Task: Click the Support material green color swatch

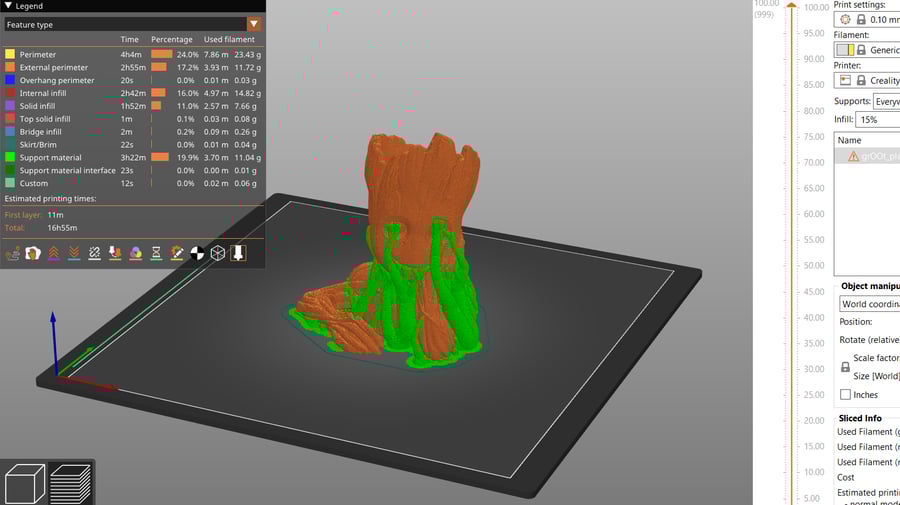Action: 10,157
